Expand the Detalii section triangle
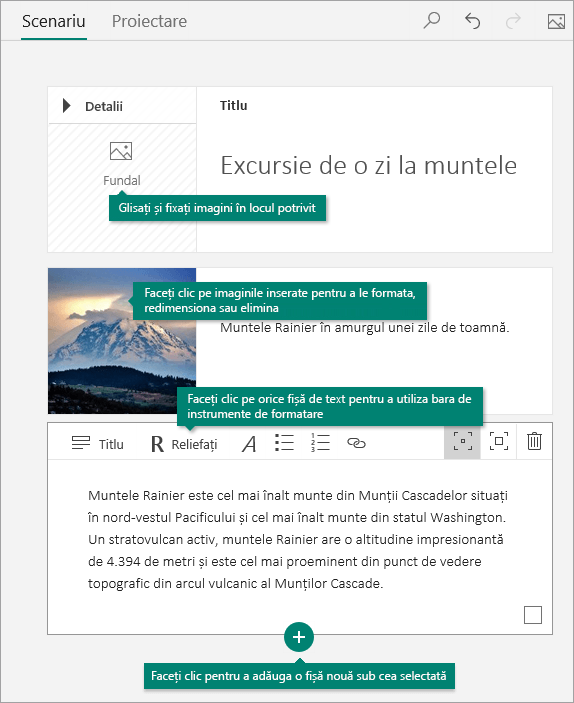 pyautogui.click(x=66, y=106)
